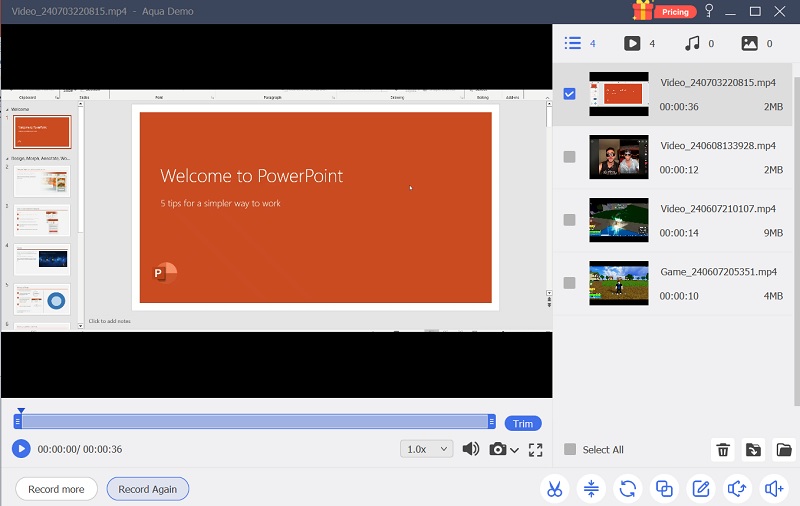
Task: Switch to the video files tab
Action: (639, 43)
